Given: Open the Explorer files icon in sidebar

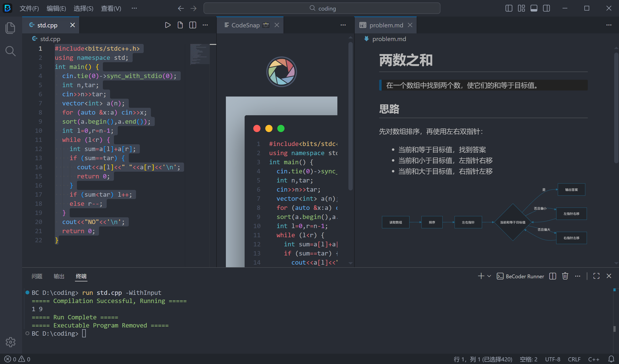Looking at the screenshot, I should click(10, 28).
